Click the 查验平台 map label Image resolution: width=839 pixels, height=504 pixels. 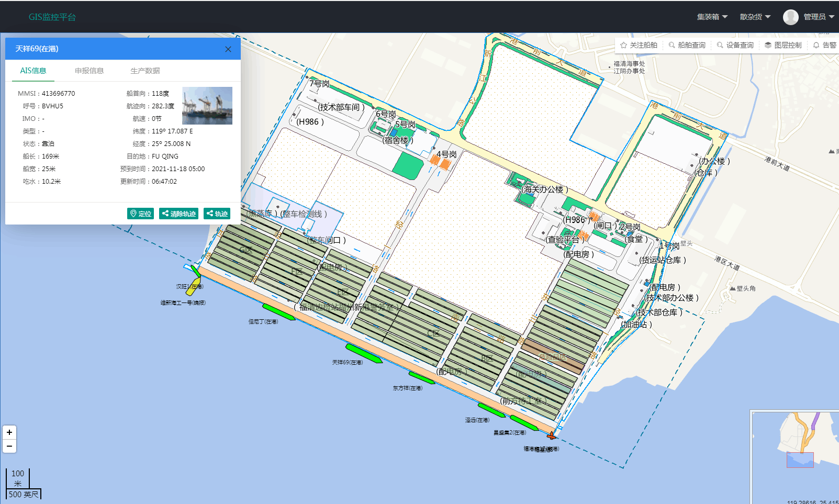pos(565,240)
